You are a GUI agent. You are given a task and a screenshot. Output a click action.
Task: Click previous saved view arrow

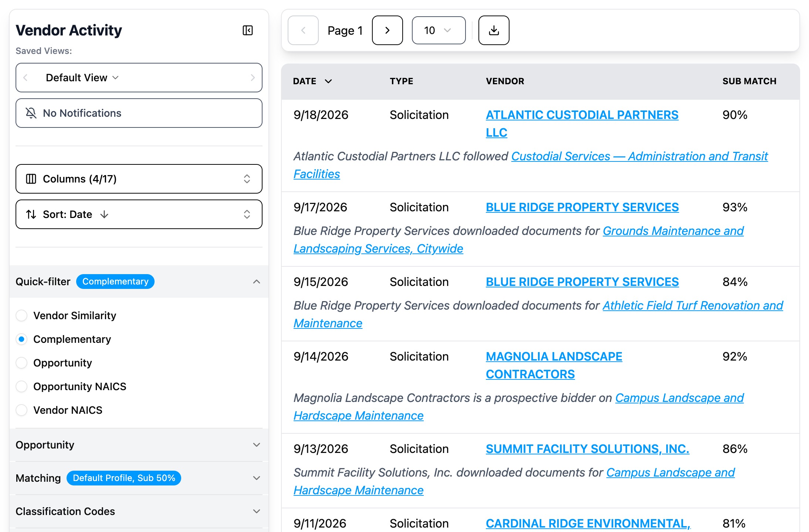[26, 78]
